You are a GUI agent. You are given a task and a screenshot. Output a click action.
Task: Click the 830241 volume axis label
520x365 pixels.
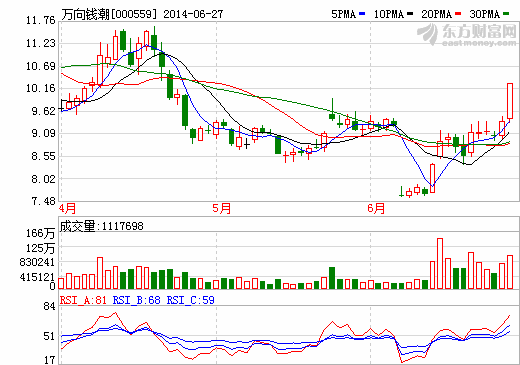coord(37,262)
